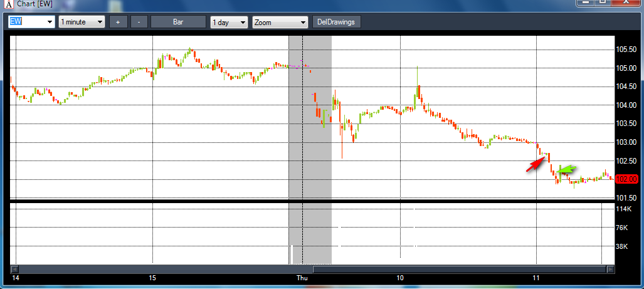
Task: Click the Thu date marker on axis
Action: tap(302, 278)
